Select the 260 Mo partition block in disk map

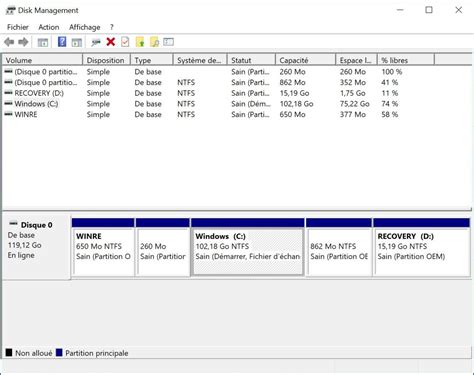pos(163,247)
